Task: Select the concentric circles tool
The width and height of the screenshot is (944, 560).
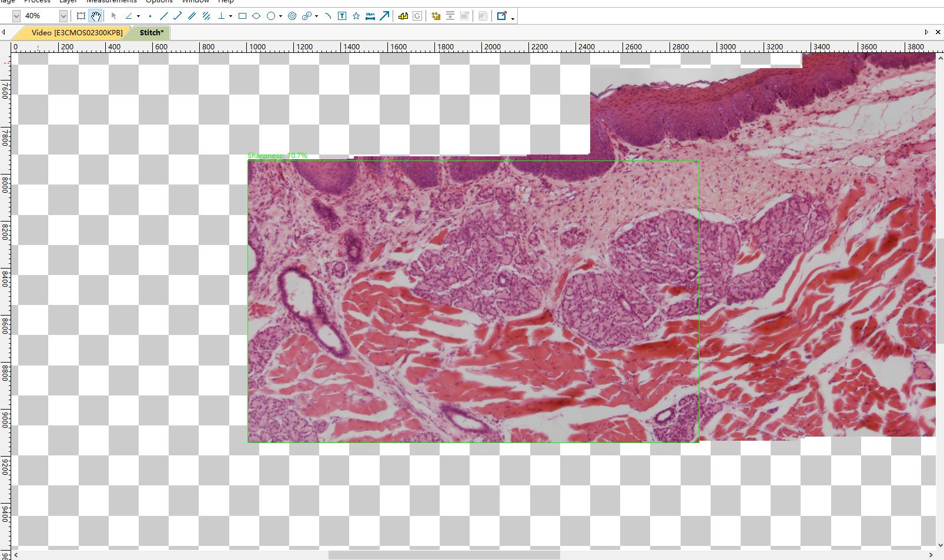Action: click(292, 16)
